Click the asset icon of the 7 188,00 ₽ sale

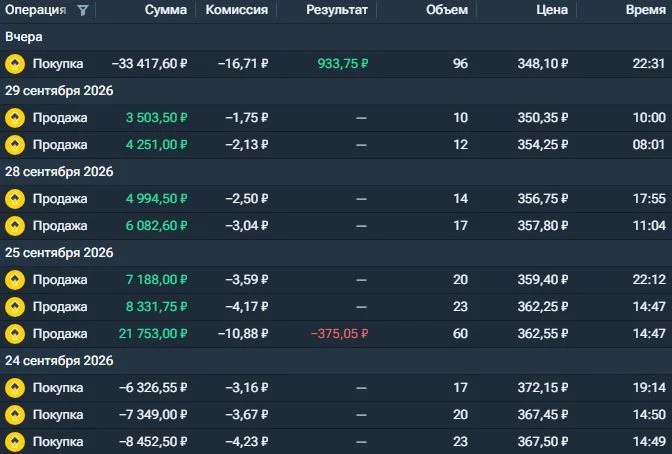pos(15,280)
